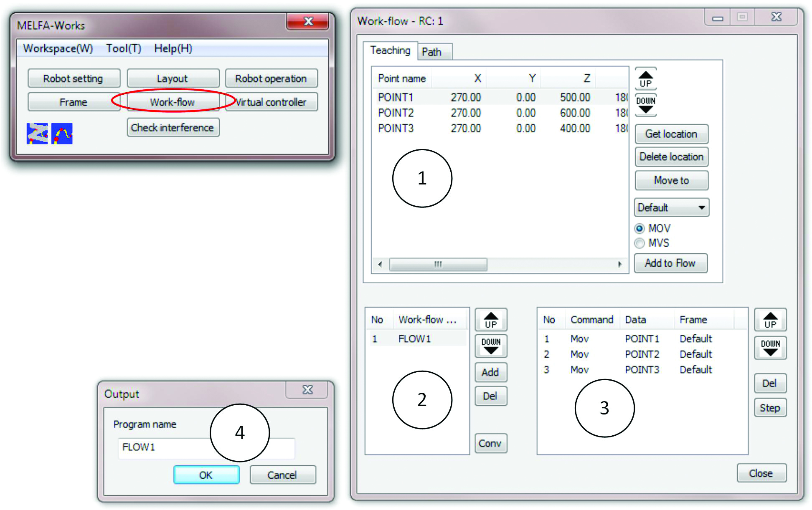Click right arrow of point list scrollbar
The image size is (812, 510).
pyautogui.click(x=620, y=264)
